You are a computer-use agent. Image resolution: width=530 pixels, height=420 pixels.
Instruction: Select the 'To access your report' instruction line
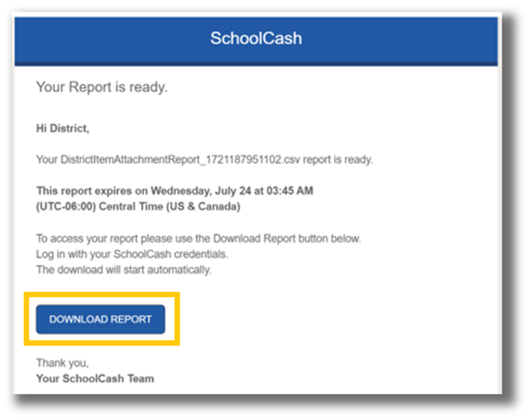tap(198, 238)
